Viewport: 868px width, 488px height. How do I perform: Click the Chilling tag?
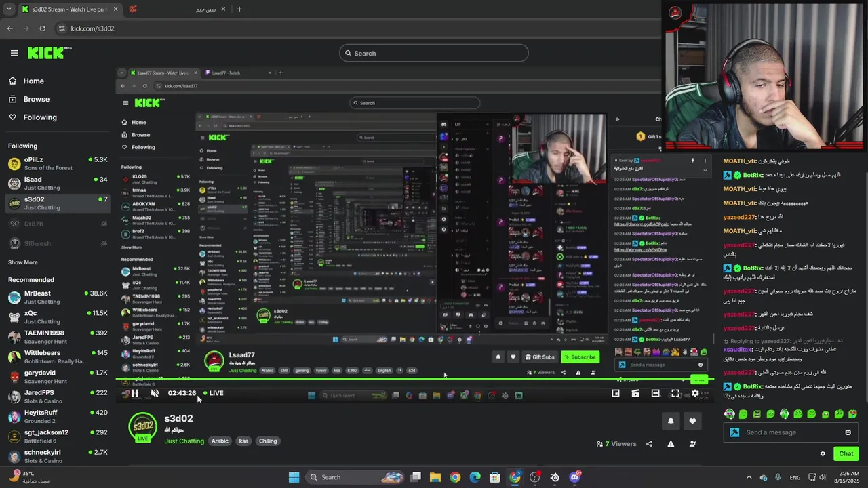coord(268,441)
